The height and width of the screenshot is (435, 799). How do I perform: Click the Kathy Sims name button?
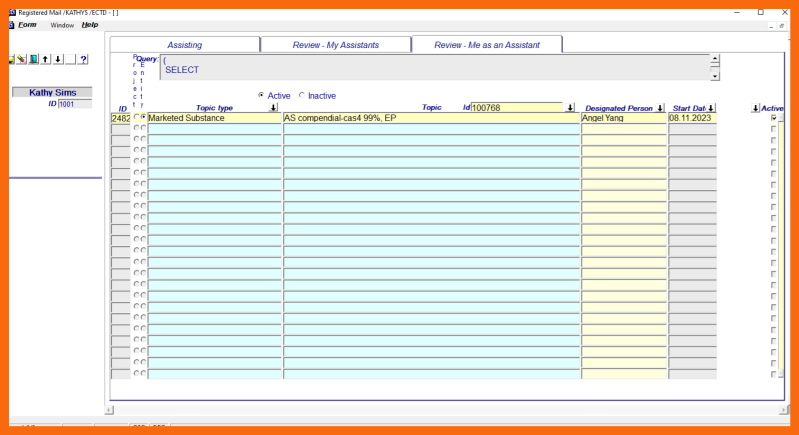[52, 92]
